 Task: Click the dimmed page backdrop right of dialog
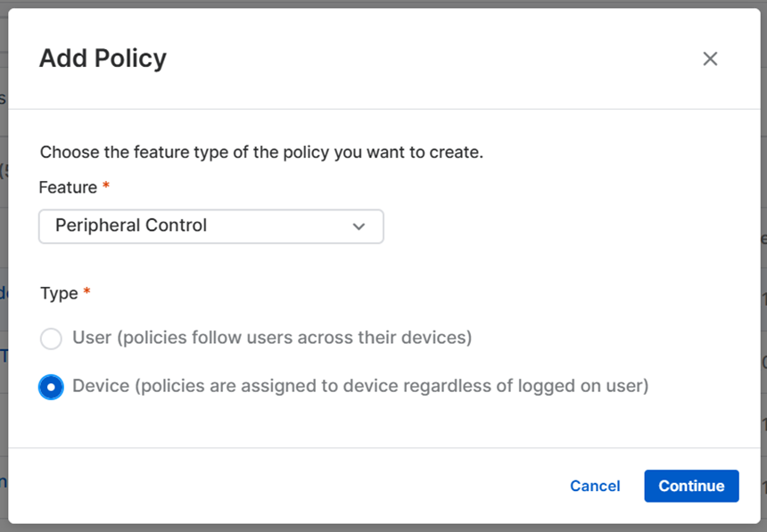tap(763, 267)
